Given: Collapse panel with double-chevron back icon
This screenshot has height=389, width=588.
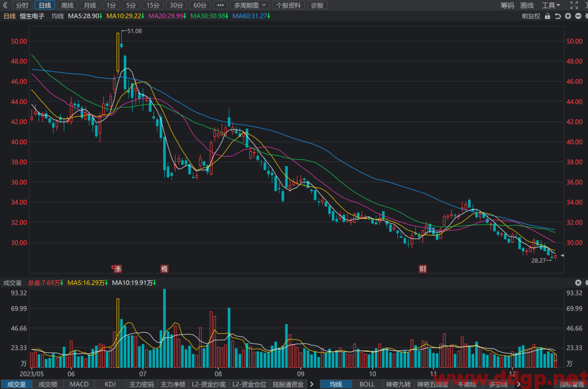Looking at the screenshot, I should [x=5, y=5].
